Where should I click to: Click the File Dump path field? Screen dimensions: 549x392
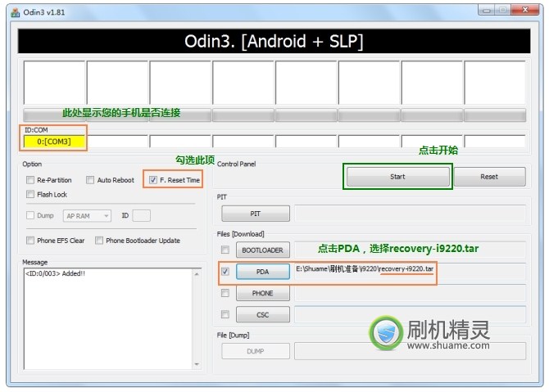pos(410,351)
